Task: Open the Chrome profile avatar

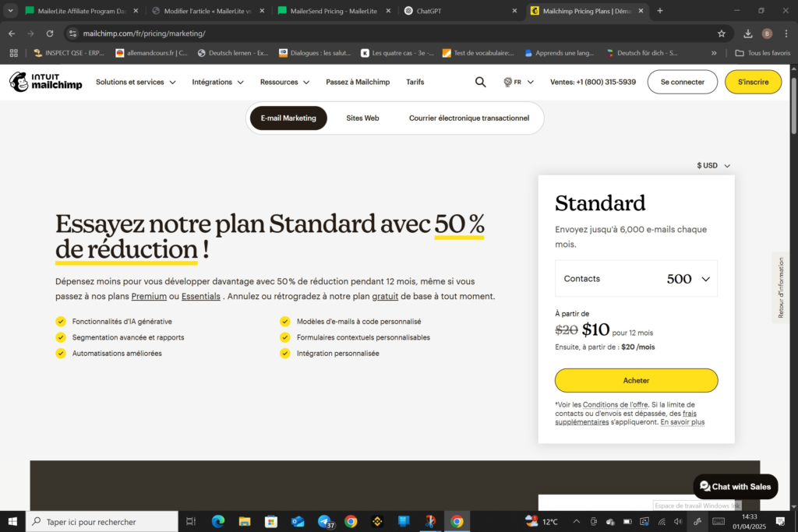Action: coord(767,33)
